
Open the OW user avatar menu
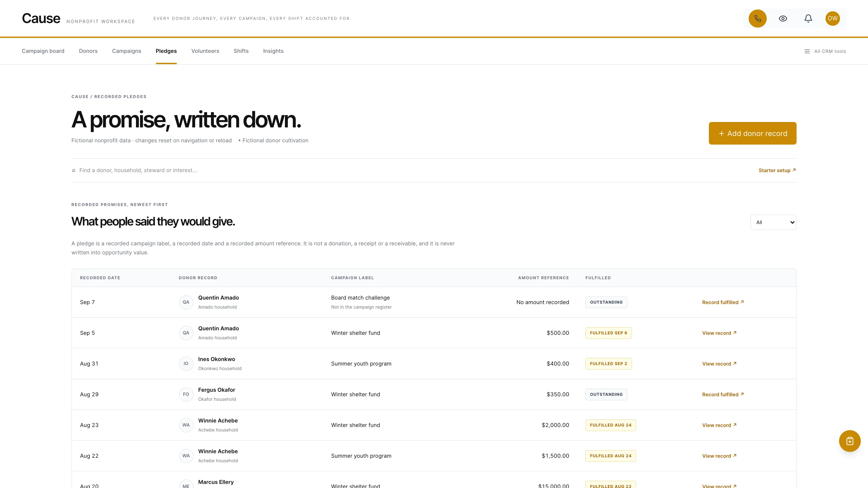click(832, 19)
